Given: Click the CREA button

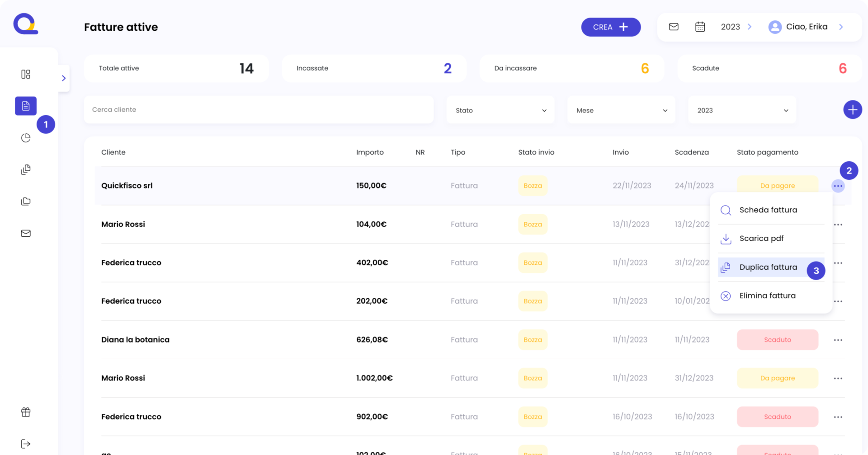Looking at the screenshot, I should click(x=611, y=27).
